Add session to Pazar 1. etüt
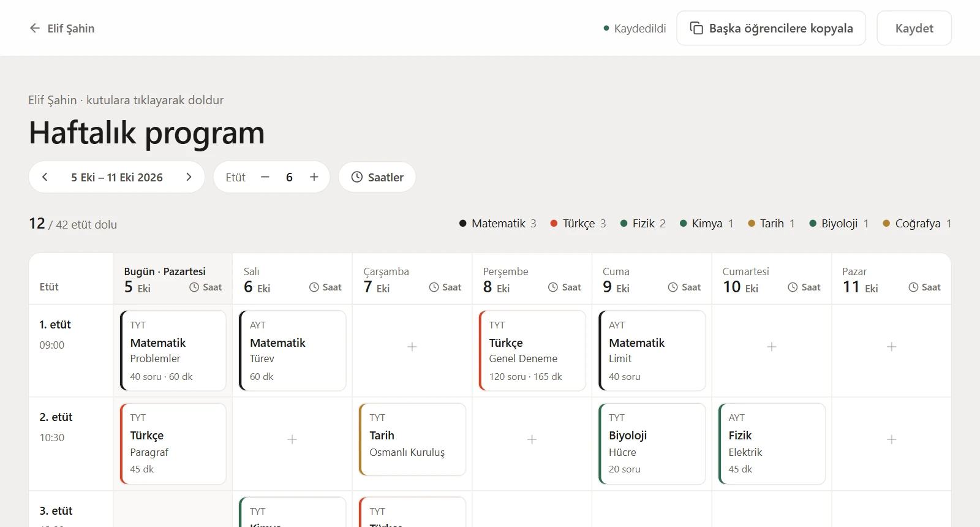980x527 pixels. coord(892,347)
